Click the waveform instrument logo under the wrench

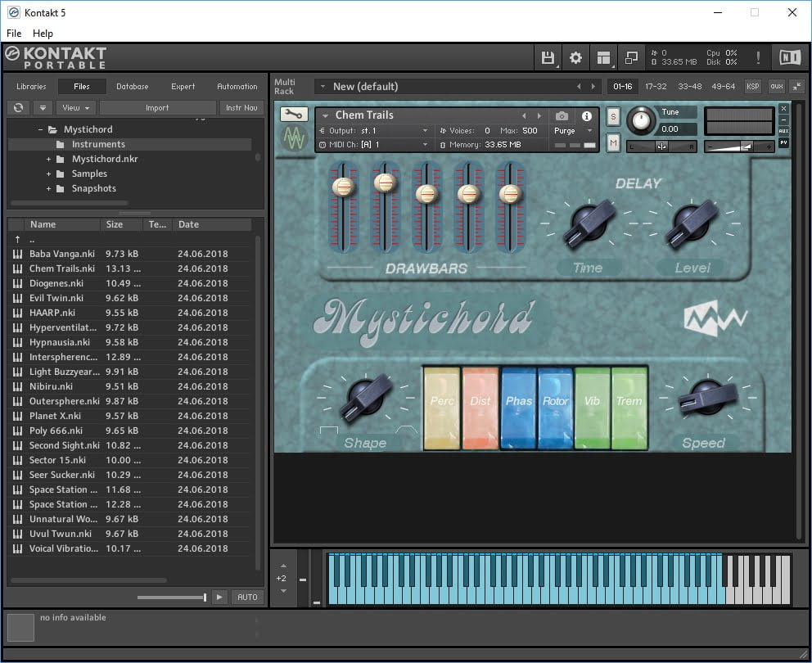[294, 138]
